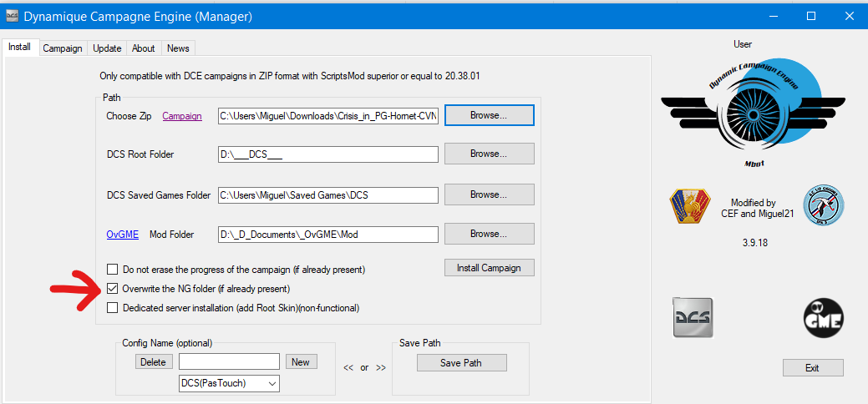This screenshot has height=404, width=868.
Task: Browse for DCS Root Folder
Action: coord(489,154)
